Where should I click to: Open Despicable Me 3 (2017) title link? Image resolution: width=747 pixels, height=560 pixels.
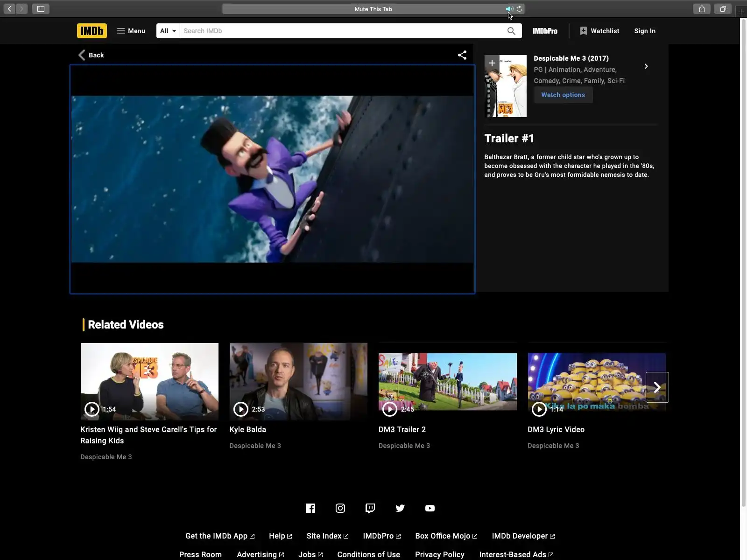click(571, 58)
